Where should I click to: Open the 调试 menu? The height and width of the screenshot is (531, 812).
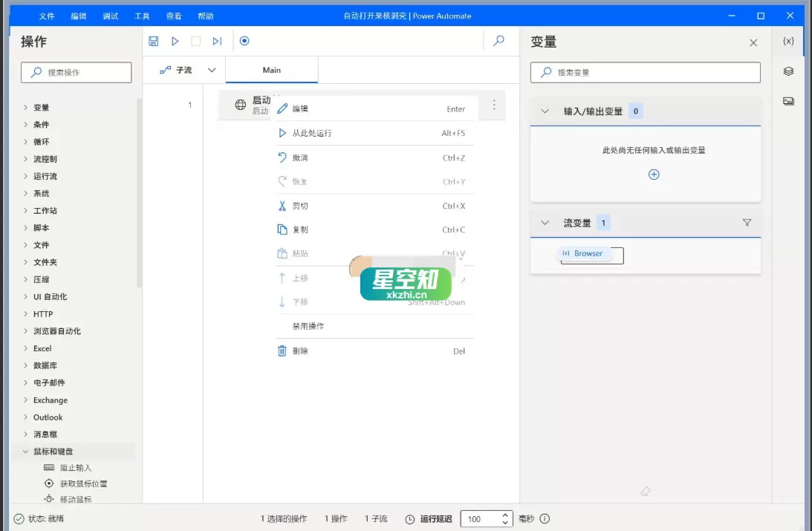pos(110,15)
